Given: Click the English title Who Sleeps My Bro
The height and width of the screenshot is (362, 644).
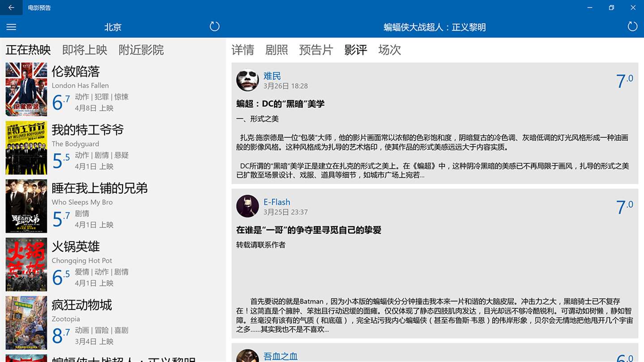Looking at the screenshot, I should (82, 202).
